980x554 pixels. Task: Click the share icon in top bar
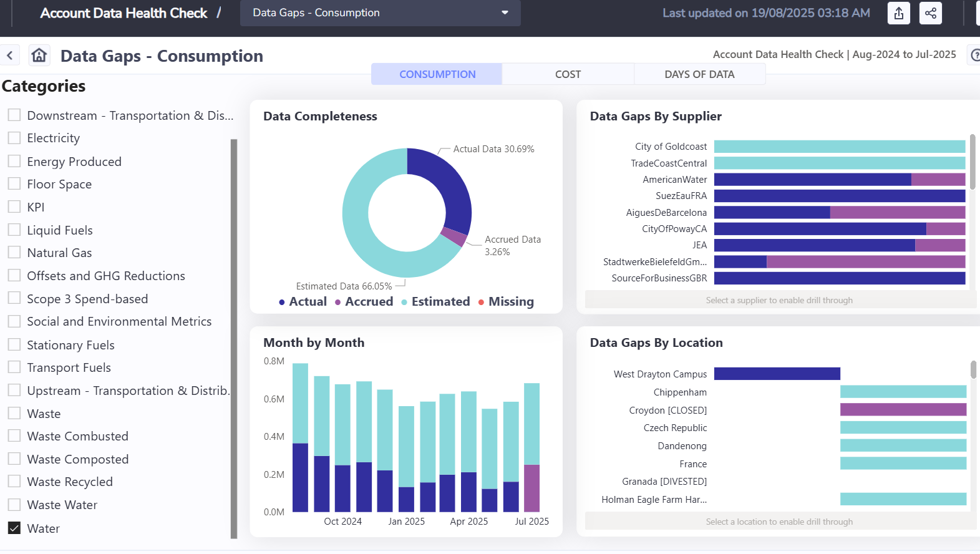point(930,13)
